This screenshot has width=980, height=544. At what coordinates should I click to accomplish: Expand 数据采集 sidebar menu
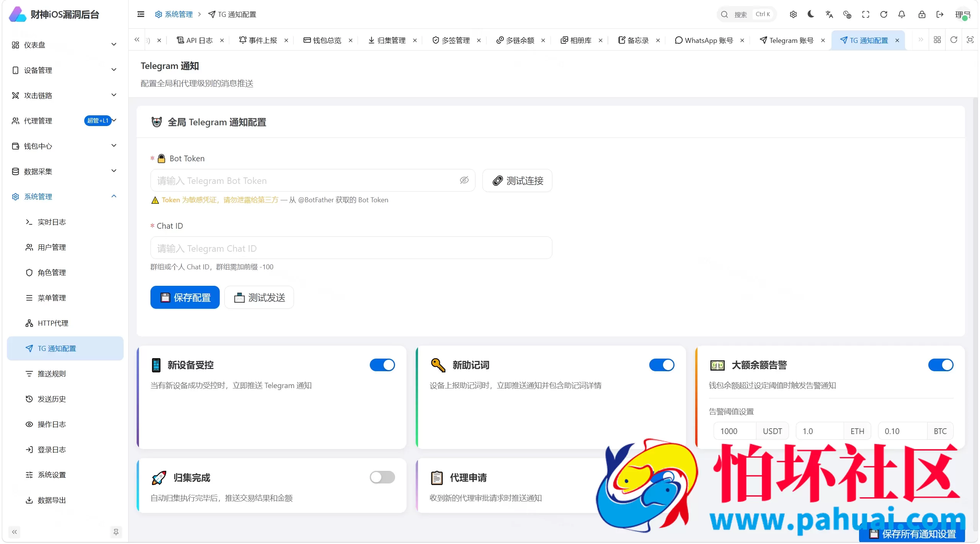click(x=64, y=171)
